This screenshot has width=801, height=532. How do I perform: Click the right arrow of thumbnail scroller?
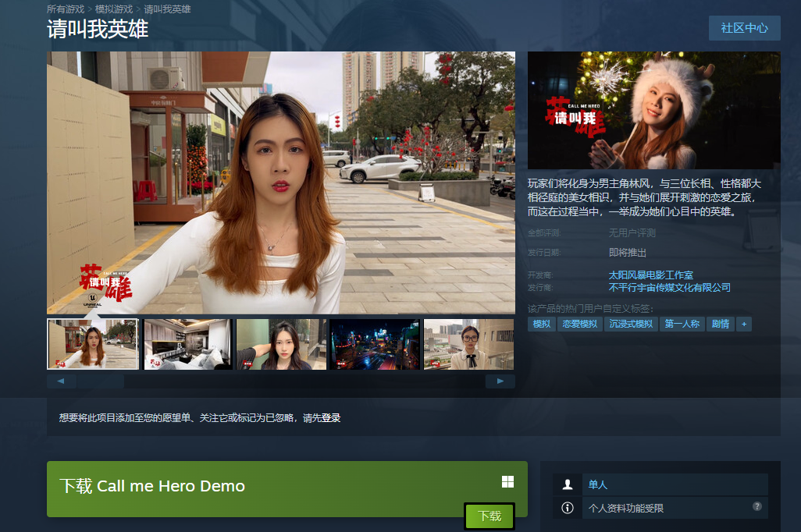pyautogui.click(x=500, y=381)
